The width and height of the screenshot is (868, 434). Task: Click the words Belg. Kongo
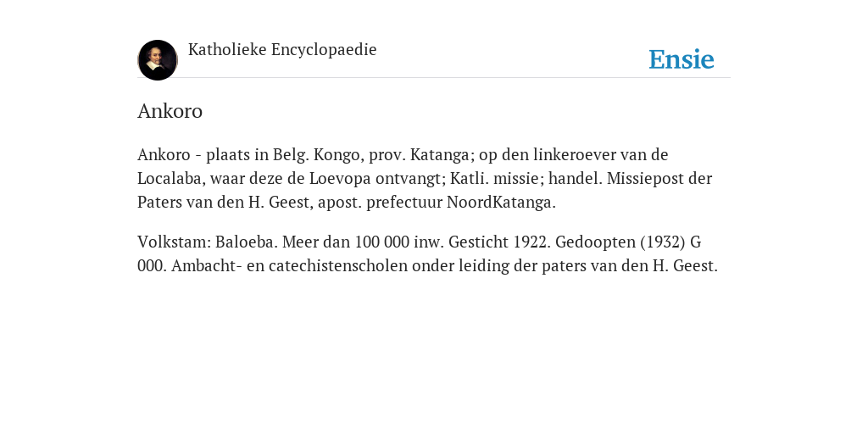[319, 154]
